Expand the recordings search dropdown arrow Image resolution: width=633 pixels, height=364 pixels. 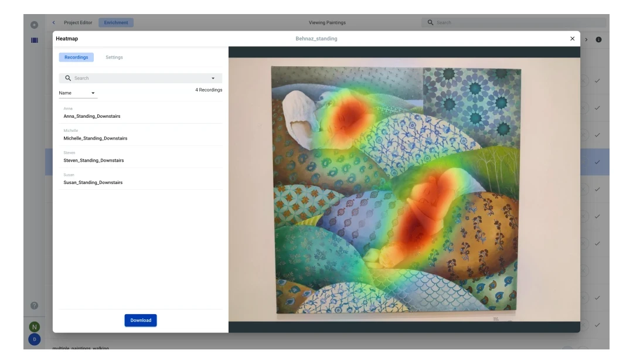pyautogui.click(x=213, y=79)
